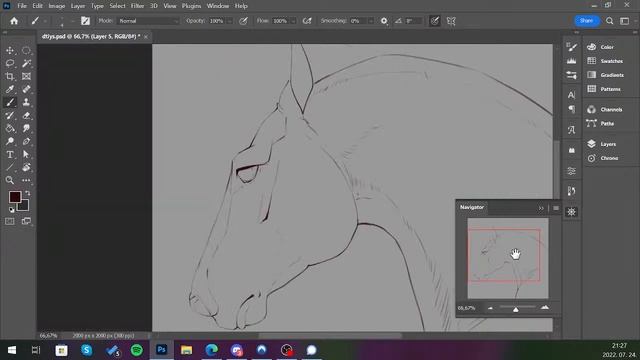Click the foreground color swatch
This screenshot has height=360, width=640.
pyautogui.click(x=14, y=196)
